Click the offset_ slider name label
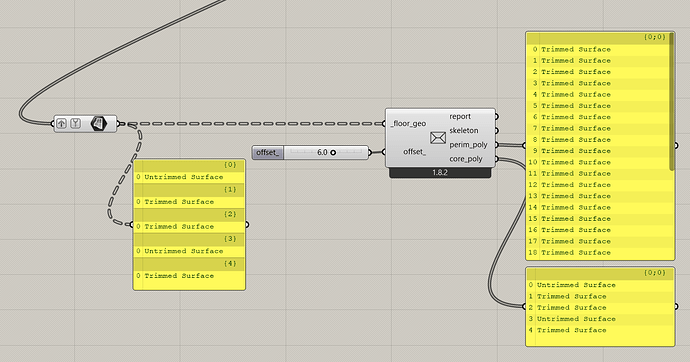Viewport: 690px width, 362px height. pos(268,153)
